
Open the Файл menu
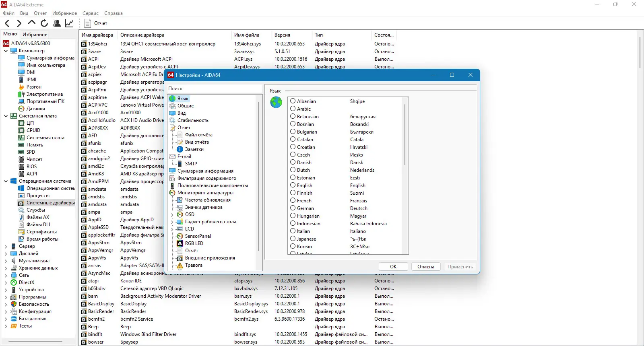[x=9, y=13]
